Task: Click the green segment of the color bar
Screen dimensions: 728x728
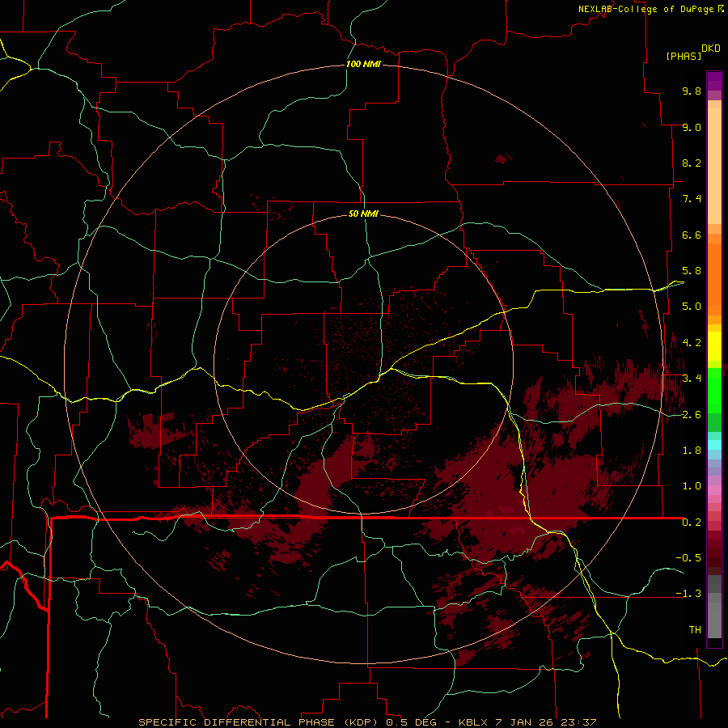Action: coord(714,400)
